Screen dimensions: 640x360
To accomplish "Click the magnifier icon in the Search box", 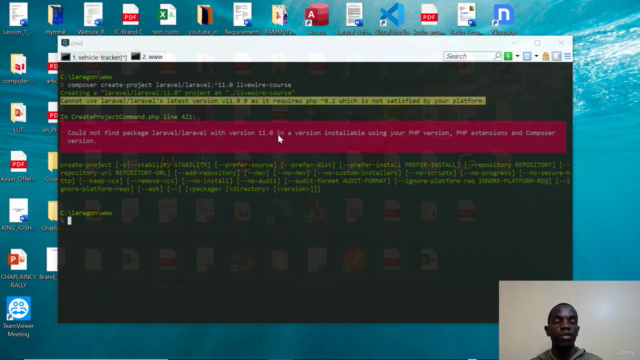I will coord(497,56).
